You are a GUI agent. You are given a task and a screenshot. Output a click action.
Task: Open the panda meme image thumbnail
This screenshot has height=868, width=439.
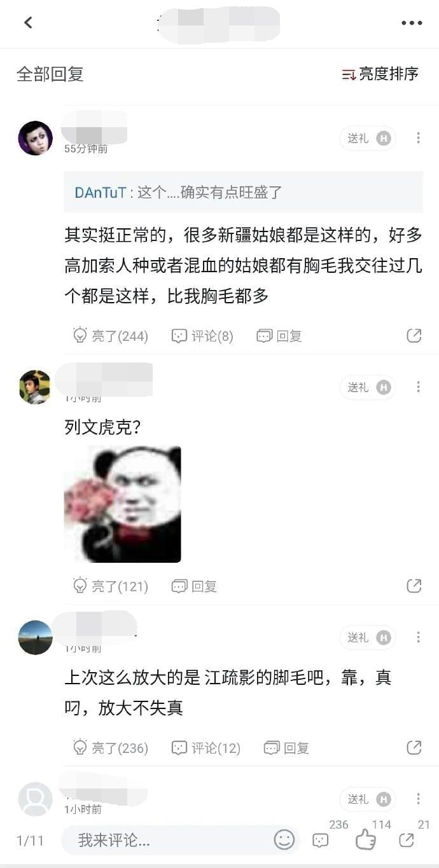[123, 504]
